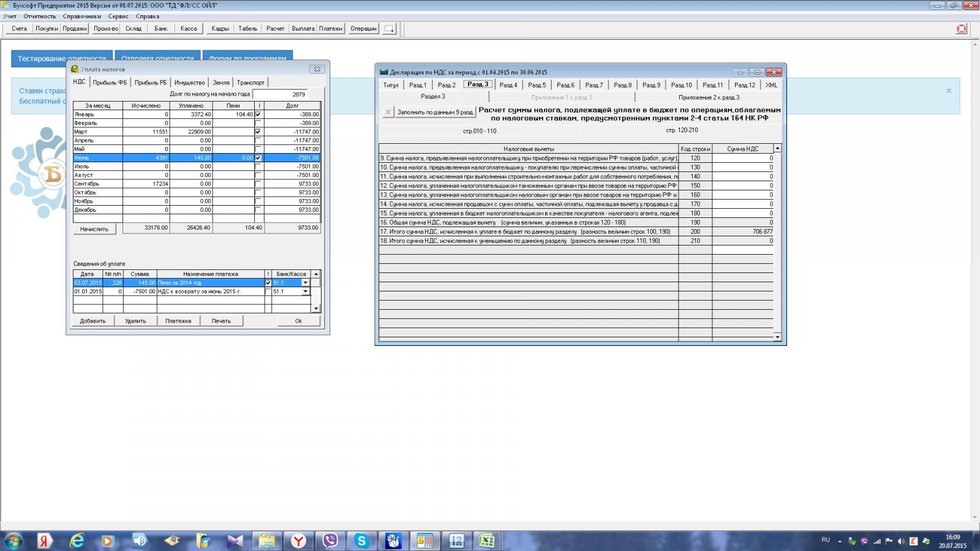Open the Отчетность menu
Image resolution: width=980 pixels, height=551 pixels.
click(x=39, y=17)
